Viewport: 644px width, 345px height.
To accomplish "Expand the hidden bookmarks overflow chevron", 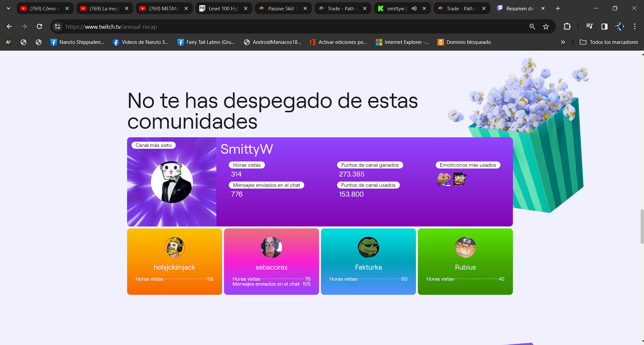I will [563, 42].
